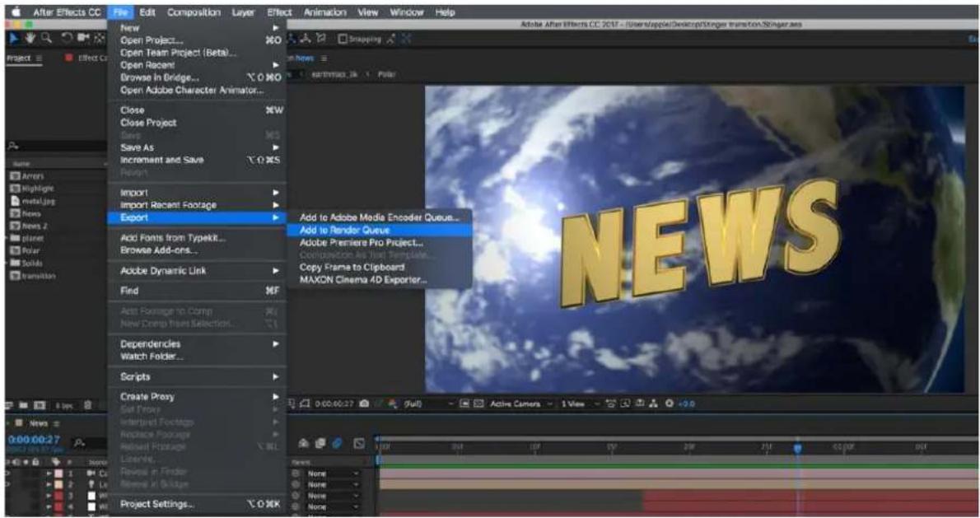Open the show channel color icon
The image size is (980, 518).
393,404
